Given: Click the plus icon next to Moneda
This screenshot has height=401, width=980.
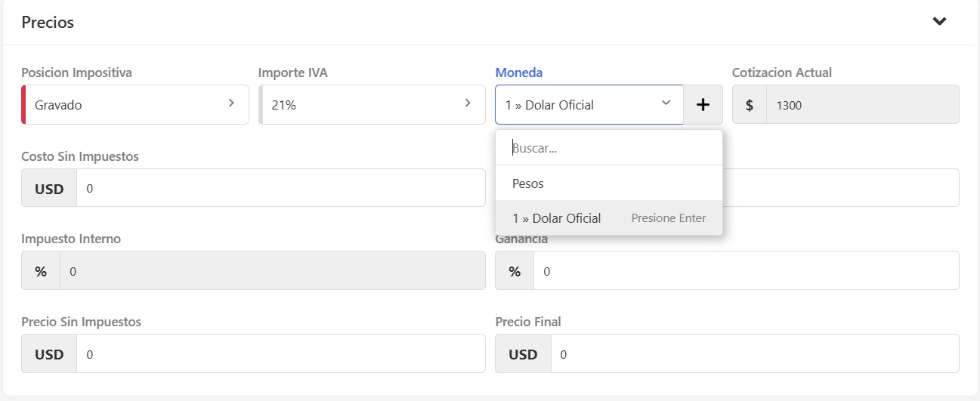Looking at the screenshot, I should pyautogui.click(x=703, y=105).
